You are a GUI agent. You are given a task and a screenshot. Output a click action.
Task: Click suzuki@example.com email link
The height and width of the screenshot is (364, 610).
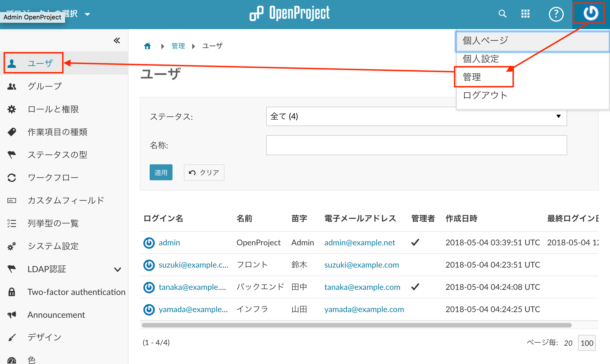(362, 265)
